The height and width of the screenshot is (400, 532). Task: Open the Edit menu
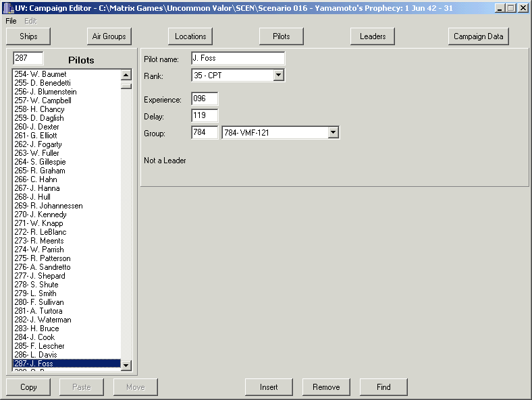(x=30, y=21)
